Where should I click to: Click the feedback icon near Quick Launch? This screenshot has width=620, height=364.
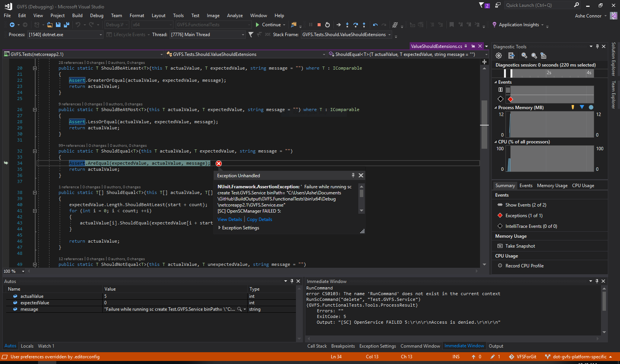point(498,5)
